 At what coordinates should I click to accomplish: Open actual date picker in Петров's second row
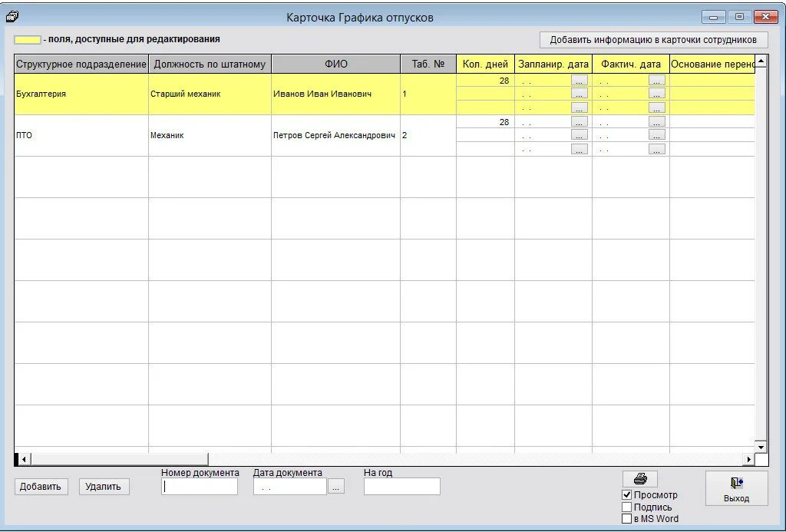[657, 135]
